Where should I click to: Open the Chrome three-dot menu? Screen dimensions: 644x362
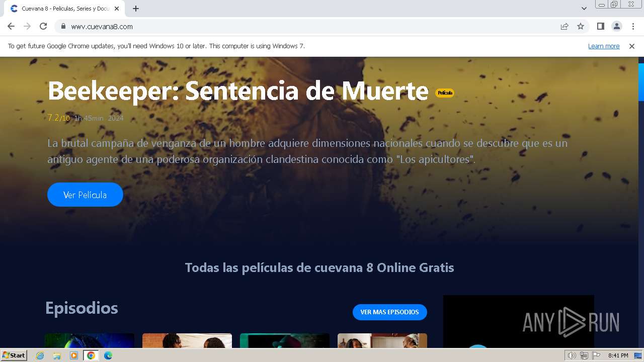(633, 26)
